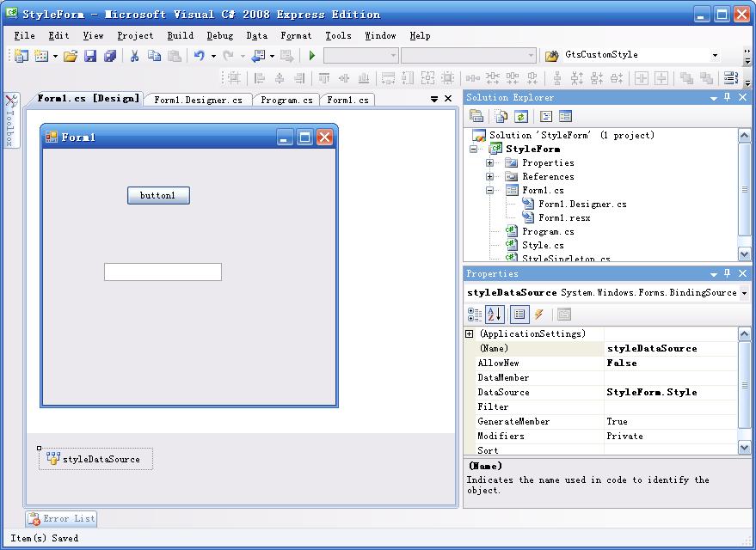This screenshot has height=550, width=756.
Task: Toggle Categorized view in Properties panel
Action: [475, 315]
